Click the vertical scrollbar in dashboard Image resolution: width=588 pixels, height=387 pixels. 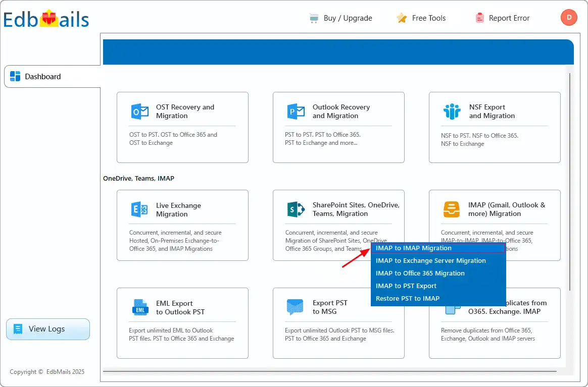[x=569, y=182]
